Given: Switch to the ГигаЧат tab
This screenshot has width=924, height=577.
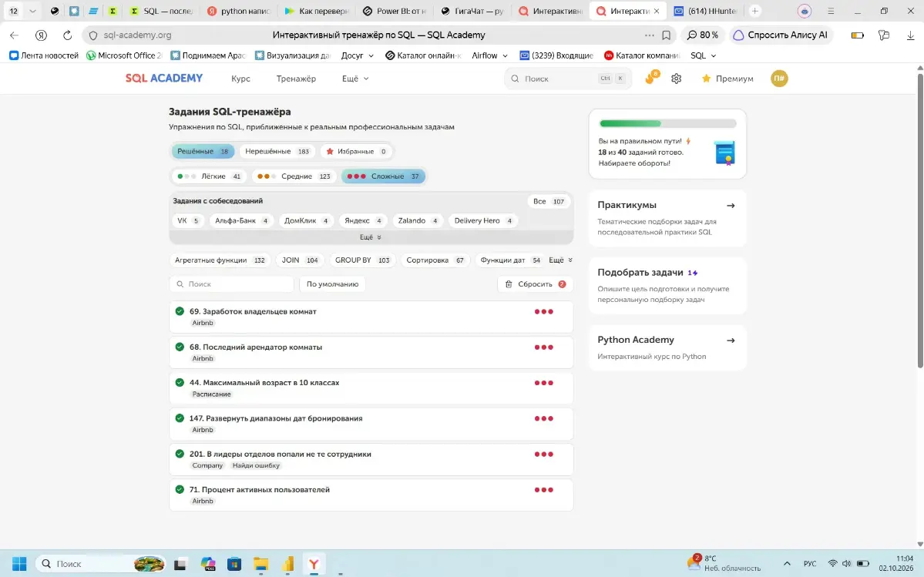Looking at the screenshot, I should 472,12.
